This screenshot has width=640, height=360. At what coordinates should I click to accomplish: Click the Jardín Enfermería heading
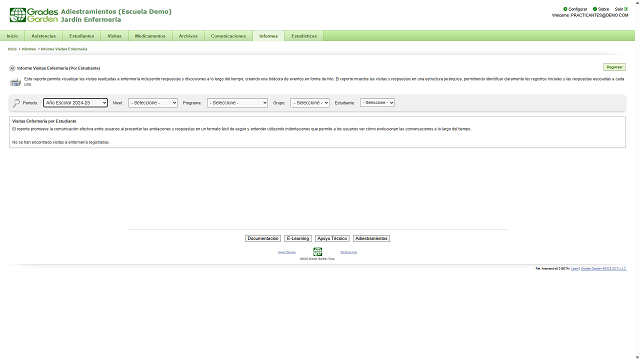91,19
